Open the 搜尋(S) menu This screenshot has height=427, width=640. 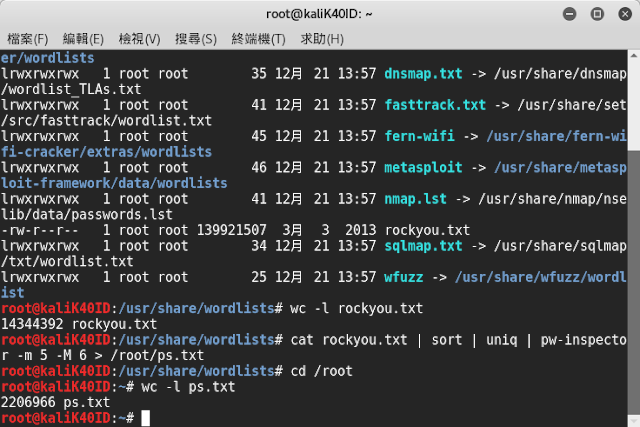click(196, 39)
